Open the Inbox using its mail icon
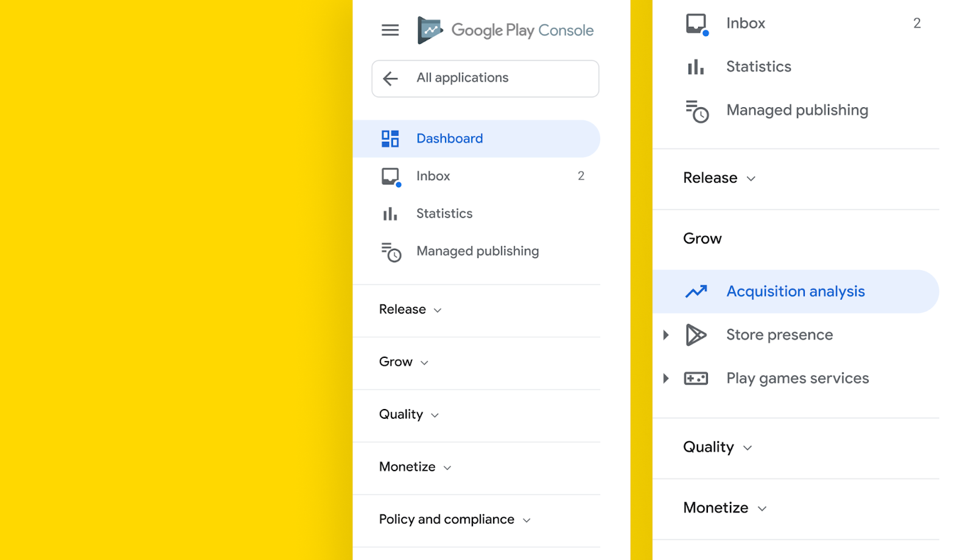974x560 pixels. [x=390, y=176]
